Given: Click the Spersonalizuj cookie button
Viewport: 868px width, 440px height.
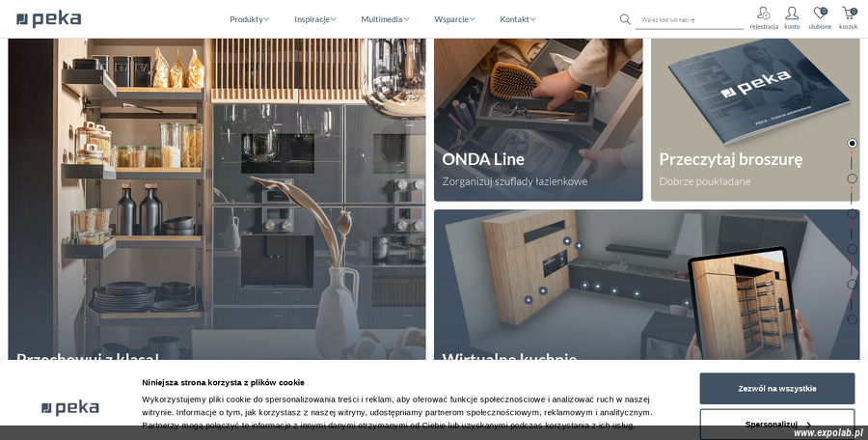Looking at the screenshot, I should point(777,424).
